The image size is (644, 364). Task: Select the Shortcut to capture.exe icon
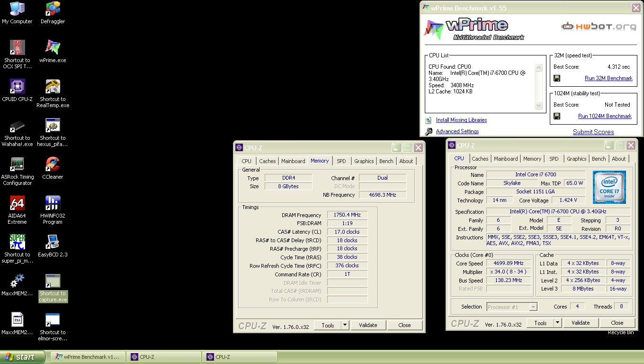click(x=53, y=281)
